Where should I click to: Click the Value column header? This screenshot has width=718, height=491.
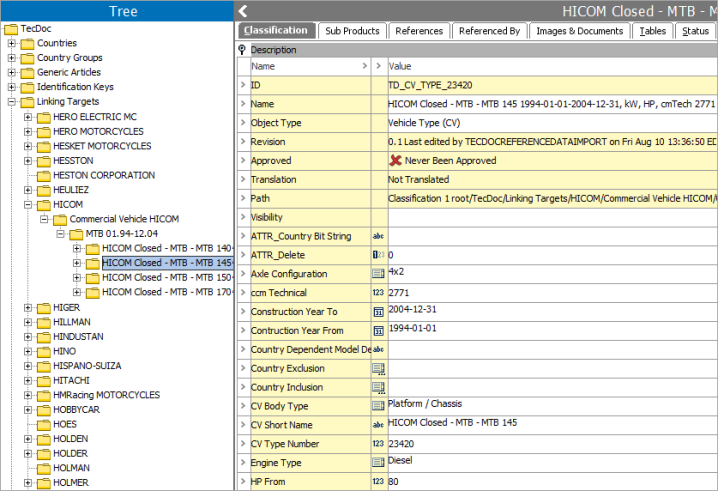click(x=400, y=66)
